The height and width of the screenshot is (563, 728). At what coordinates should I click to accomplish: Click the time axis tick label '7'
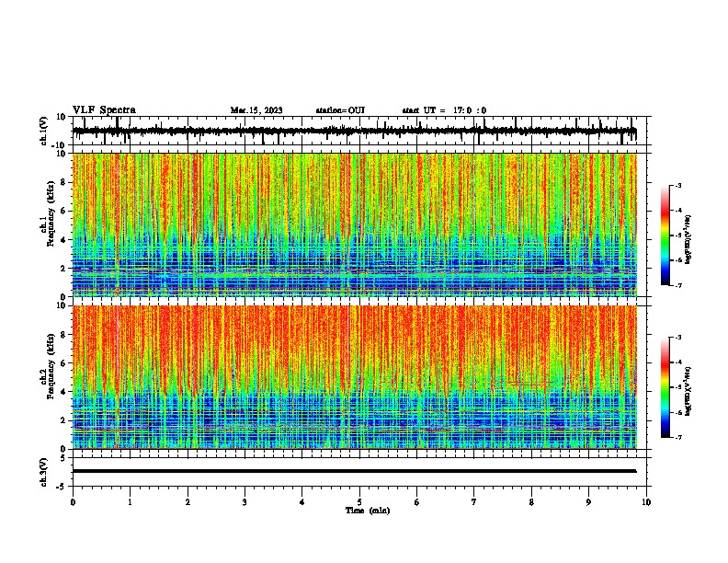(474, 502)
